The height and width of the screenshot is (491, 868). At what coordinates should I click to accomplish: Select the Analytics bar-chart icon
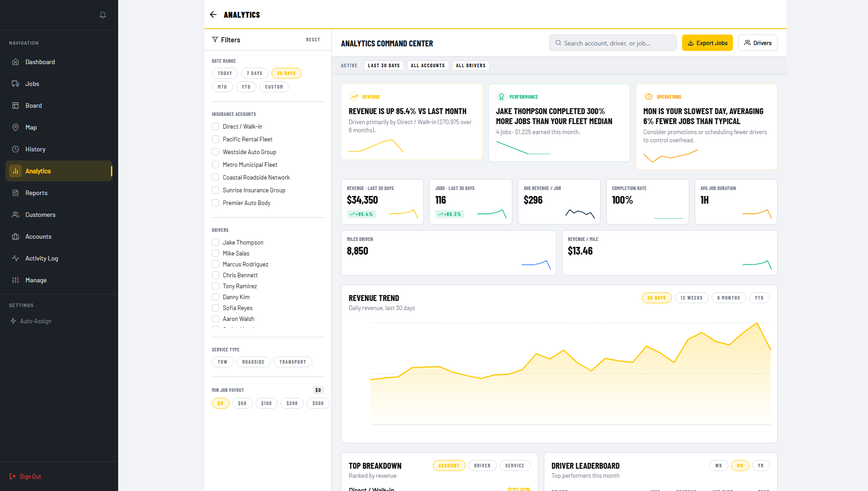15,171
